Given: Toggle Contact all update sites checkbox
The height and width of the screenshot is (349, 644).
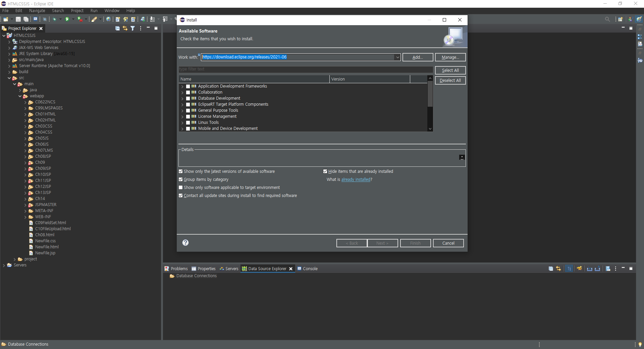Looking at the screenshot, I should 181,196.
